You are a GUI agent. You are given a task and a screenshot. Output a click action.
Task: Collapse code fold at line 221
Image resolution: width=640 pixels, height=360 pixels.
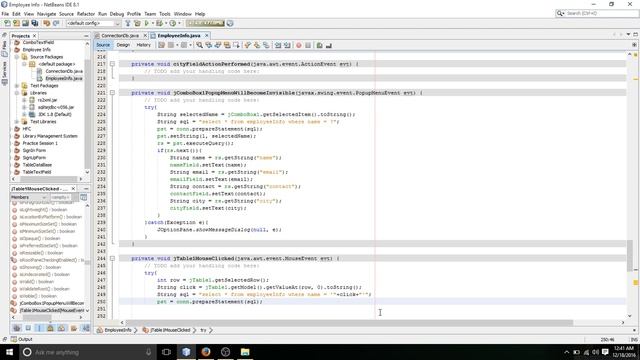[112, 93]
